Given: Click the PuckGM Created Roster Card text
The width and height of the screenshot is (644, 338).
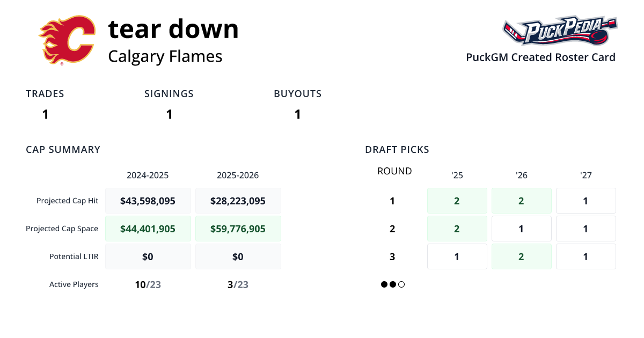Looking at the screenshot, I should (x=540, y=57).
